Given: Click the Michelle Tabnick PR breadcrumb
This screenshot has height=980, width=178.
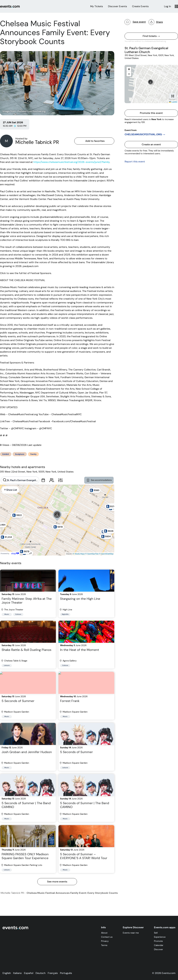Looking at the screenshot, I should (12, 893).
